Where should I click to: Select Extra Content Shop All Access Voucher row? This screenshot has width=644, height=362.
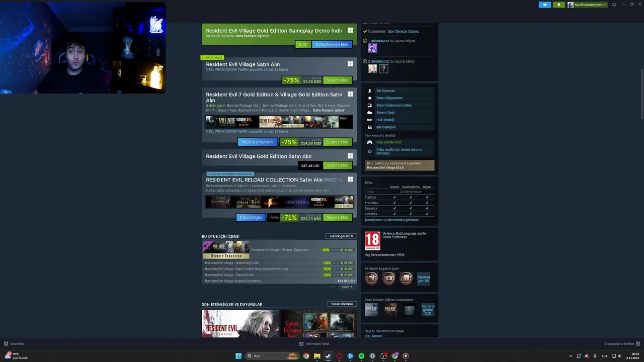(279, 268)
